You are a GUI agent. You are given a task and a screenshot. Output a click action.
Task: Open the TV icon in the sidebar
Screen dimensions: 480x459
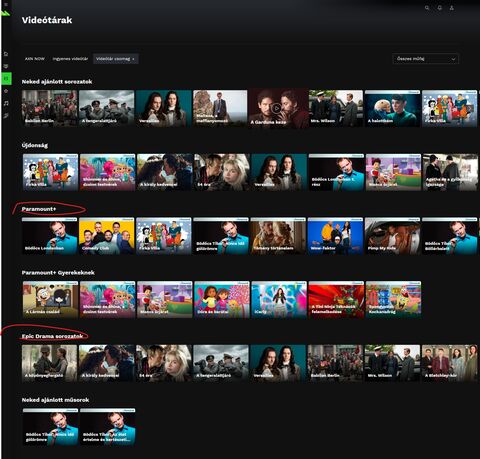[6, 66]
